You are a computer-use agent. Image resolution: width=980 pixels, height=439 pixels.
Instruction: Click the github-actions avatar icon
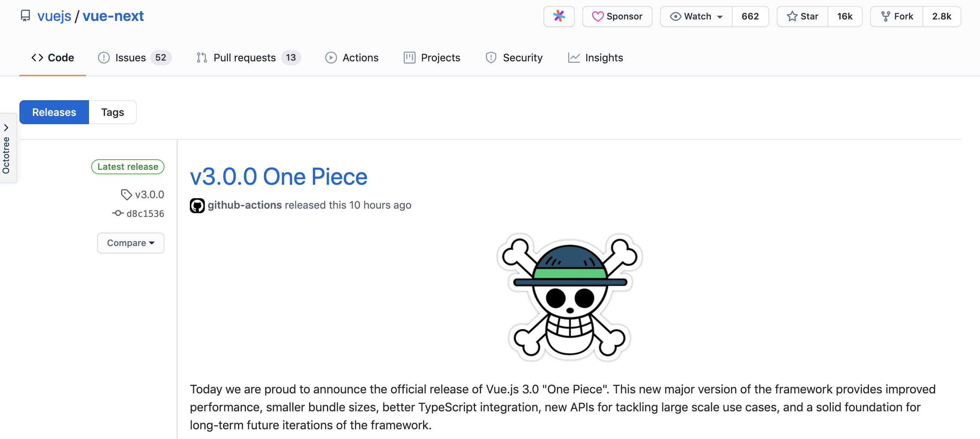click(197, 205)
